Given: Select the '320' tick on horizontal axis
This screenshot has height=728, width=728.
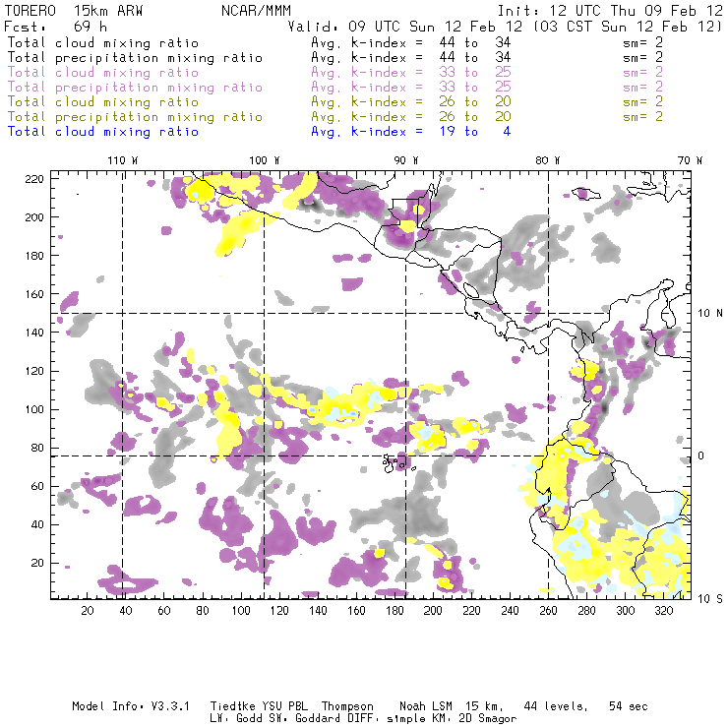Looking at the screenshot, I should click(663, 611).
